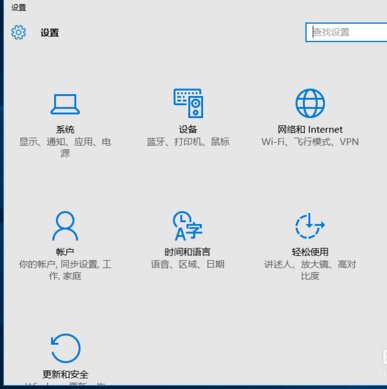Open the Update and Security refresh arrow icon
387x389 pixels.
(65, 348)
